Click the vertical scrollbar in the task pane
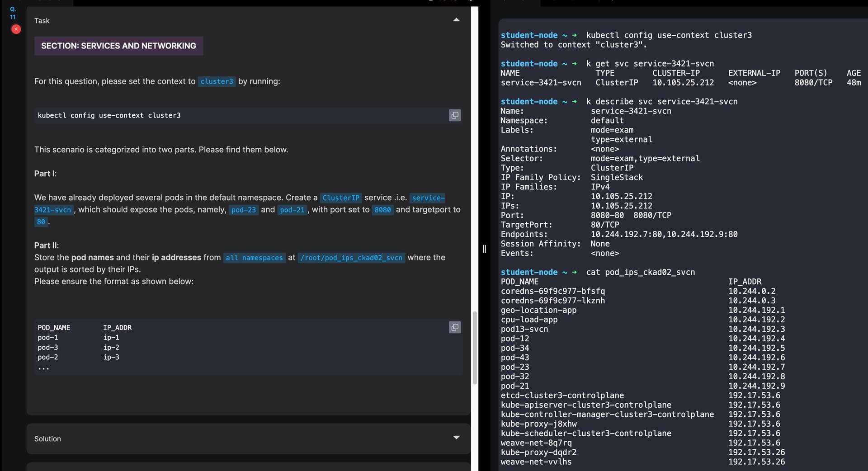The height and width of the screenshot is (471, 868). [475, 347]
